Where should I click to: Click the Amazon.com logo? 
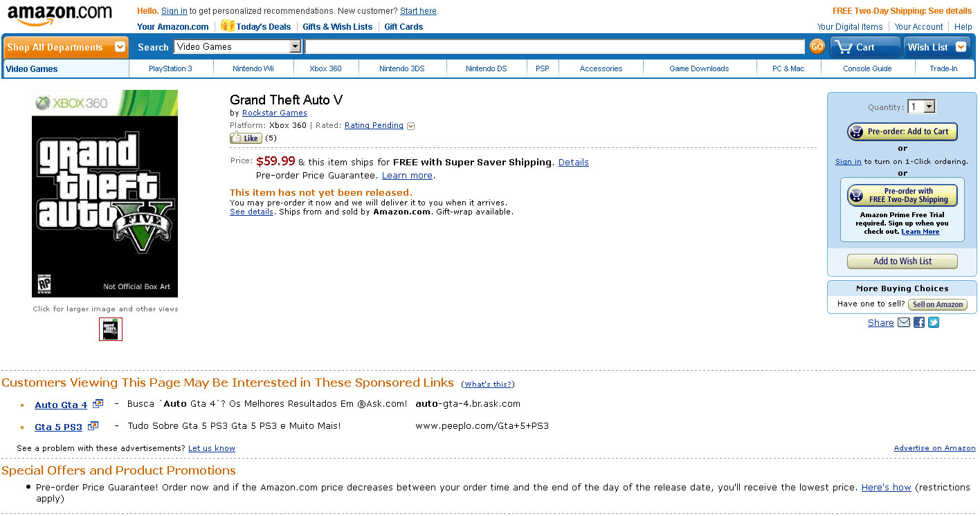(x=60, y=15)
